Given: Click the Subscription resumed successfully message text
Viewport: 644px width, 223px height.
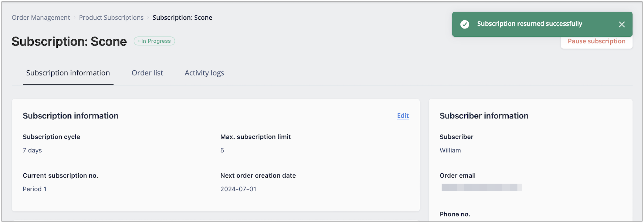Looking at the screenshot, I should [x=529, y=24].
